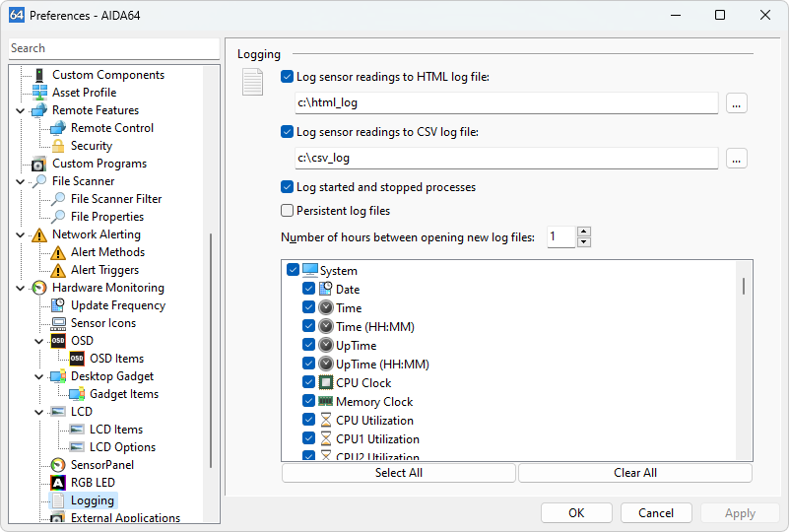Click the File Scanner Filter magnifier icon
Screen dimensions: 789x532
coord(58,199)
